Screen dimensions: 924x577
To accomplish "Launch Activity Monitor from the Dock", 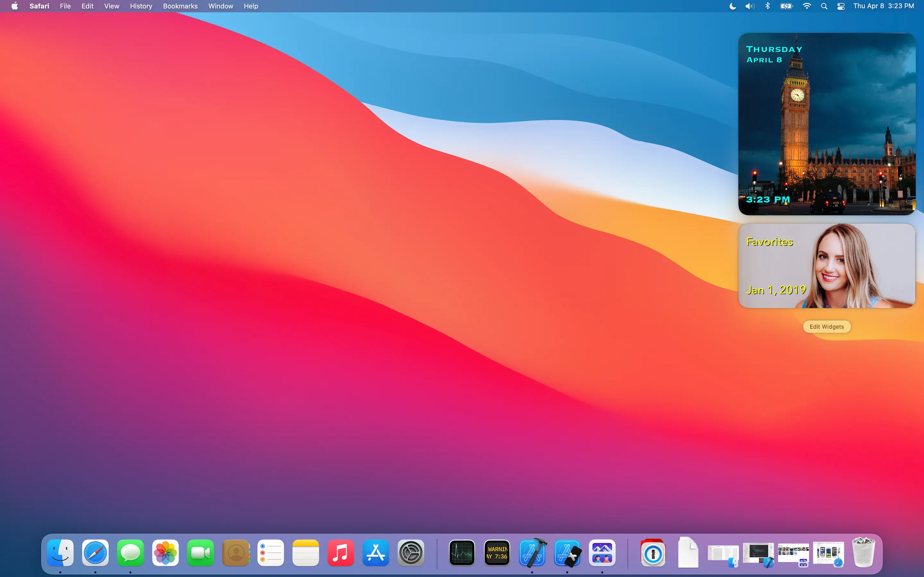I will (x=462, y=553).
